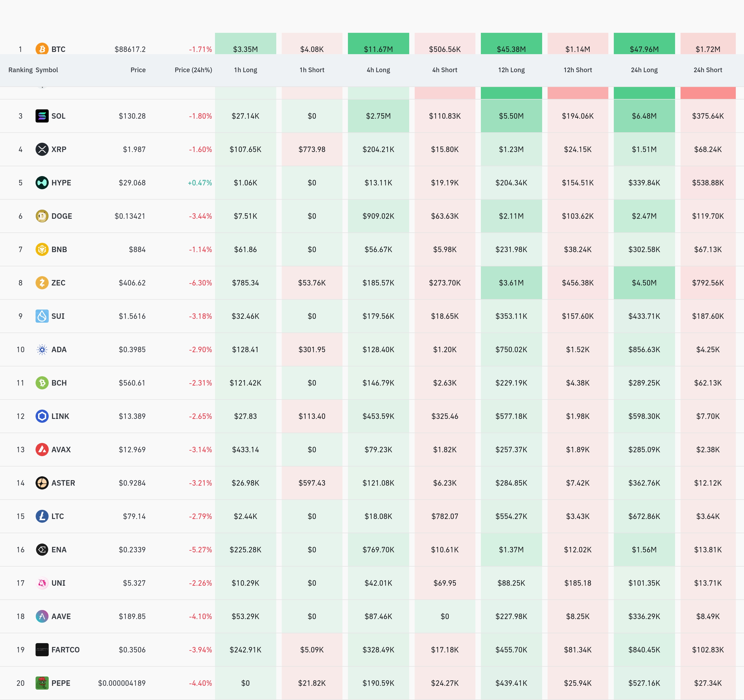744x700 pixels.
Task: Click the BNB coin icon
Action: pyautogui.click(x=42, y=249)
